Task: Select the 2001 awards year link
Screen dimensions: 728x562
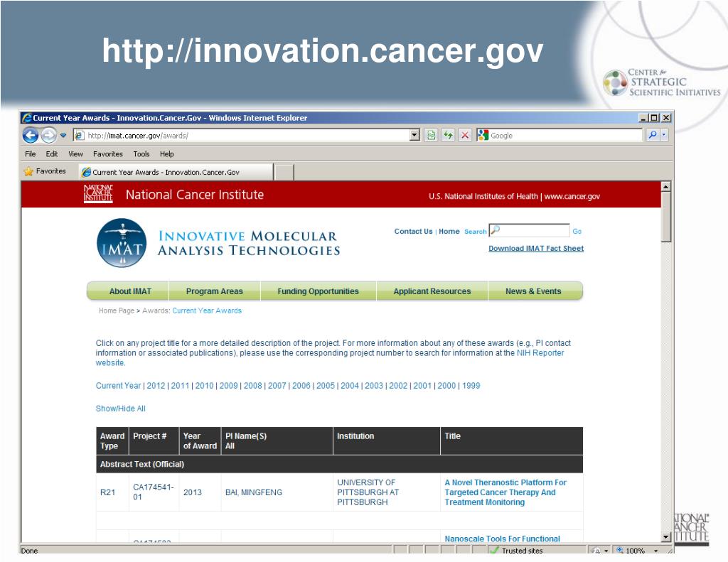Action: coord(422,386)
